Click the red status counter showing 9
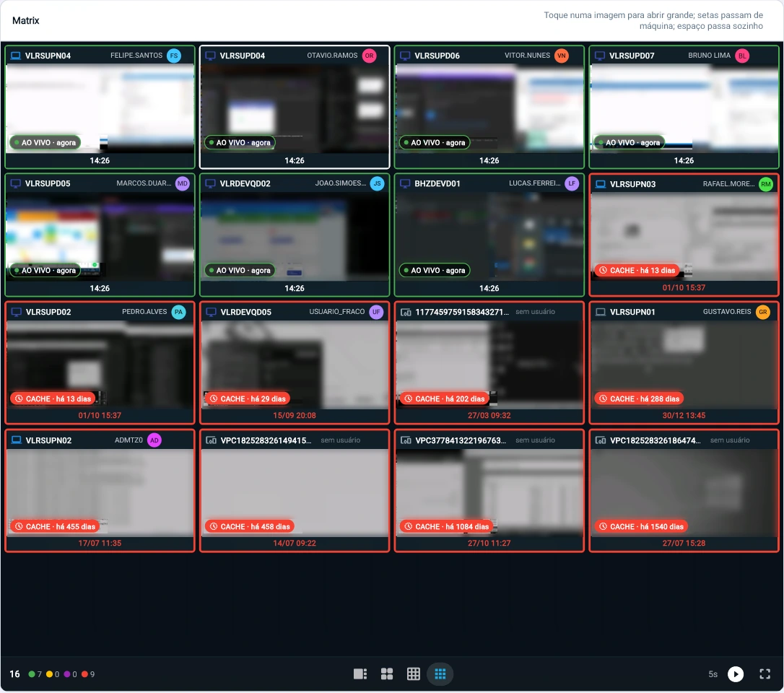The width and height of the screenshot is (784, 693). click(x=88, y=674)
